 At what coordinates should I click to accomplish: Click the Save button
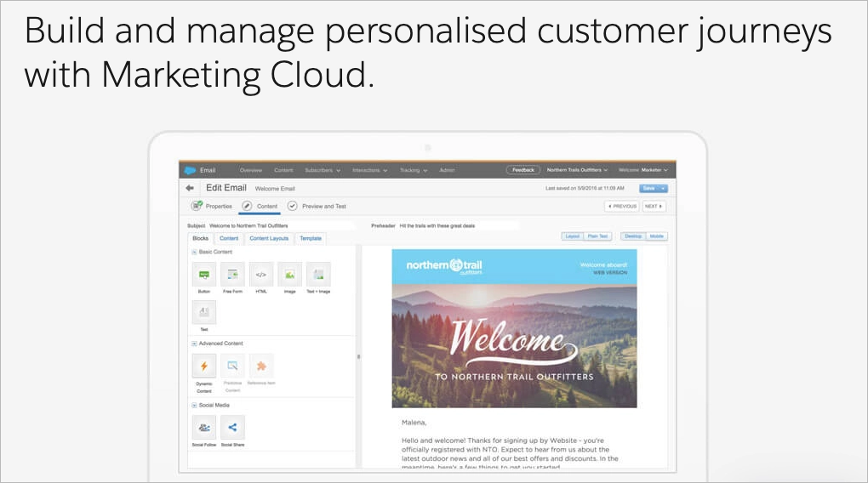coord(648,189)
